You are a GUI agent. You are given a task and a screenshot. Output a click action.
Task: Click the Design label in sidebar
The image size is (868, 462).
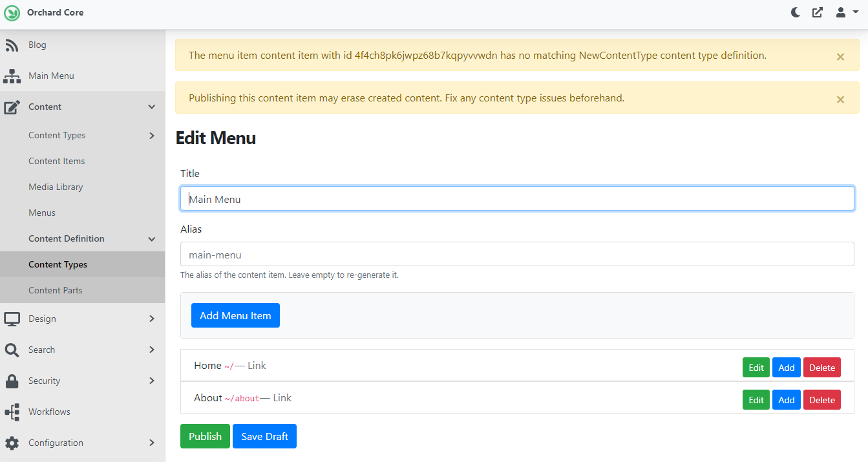coord(42,319)
